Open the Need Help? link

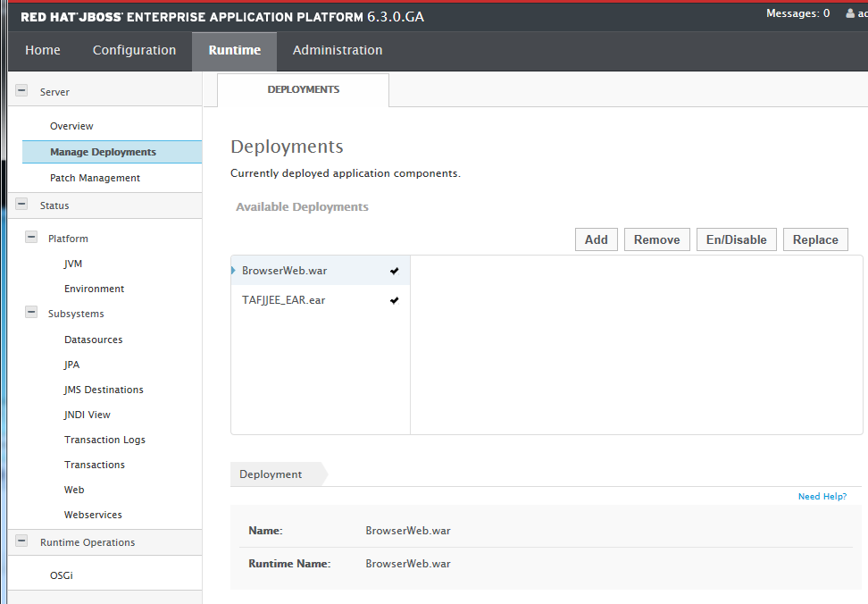pyautogui.click(x=822, y=496)
